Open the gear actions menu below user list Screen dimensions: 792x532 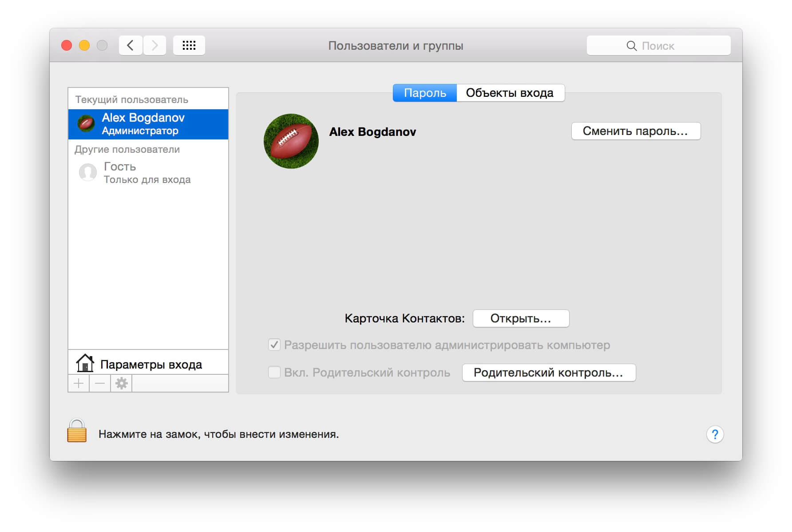click(x=121, y=383)
